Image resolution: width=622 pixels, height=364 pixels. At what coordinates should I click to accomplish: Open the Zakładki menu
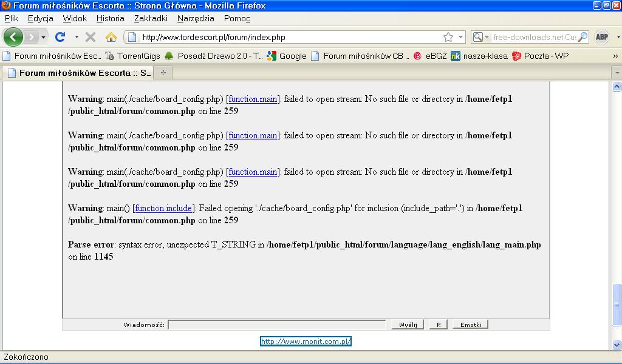151,18
